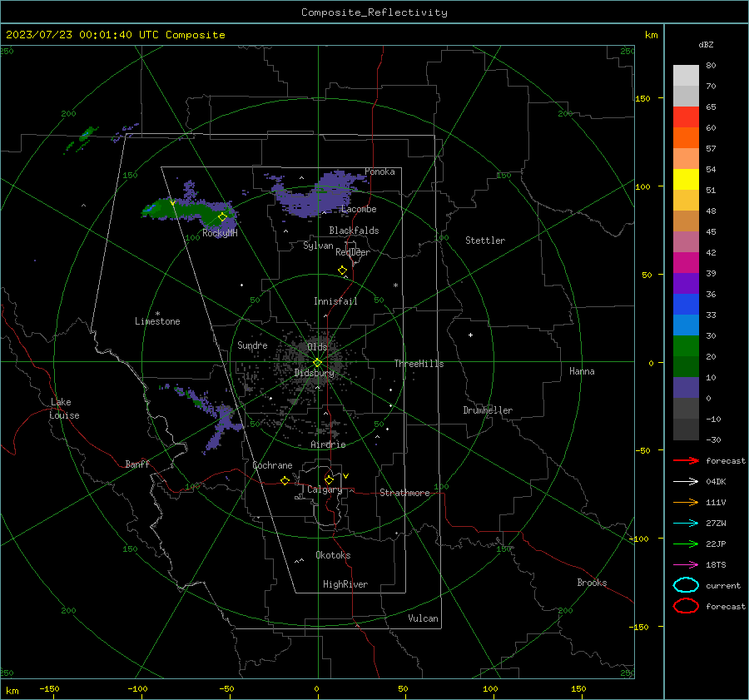Viewport: 749px width, 700px height.
Task: Click the Strathmore town label
Action: [404, 493]
